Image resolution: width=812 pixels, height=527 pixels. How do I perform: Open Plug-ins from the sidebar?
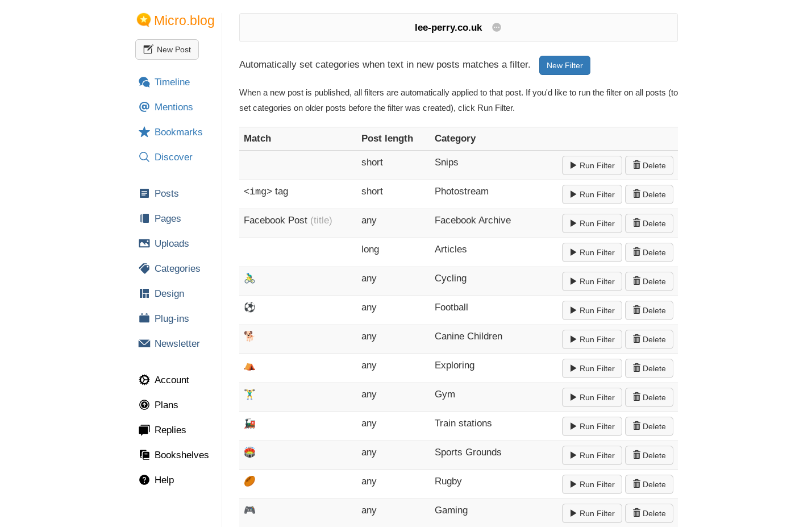pyautogui.click(x=171, y=318)
